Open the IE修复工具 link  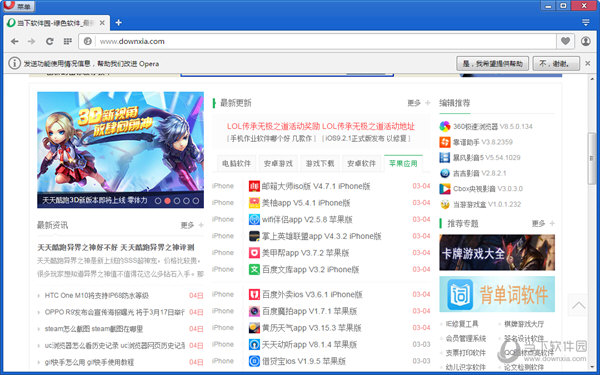coord(462,324)
